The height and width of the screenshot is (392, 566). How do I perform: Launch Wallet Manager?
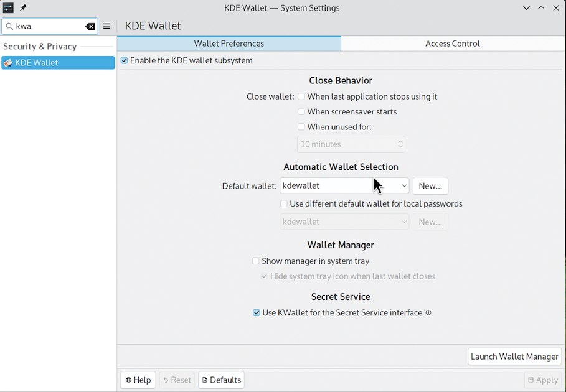[514, 357]
